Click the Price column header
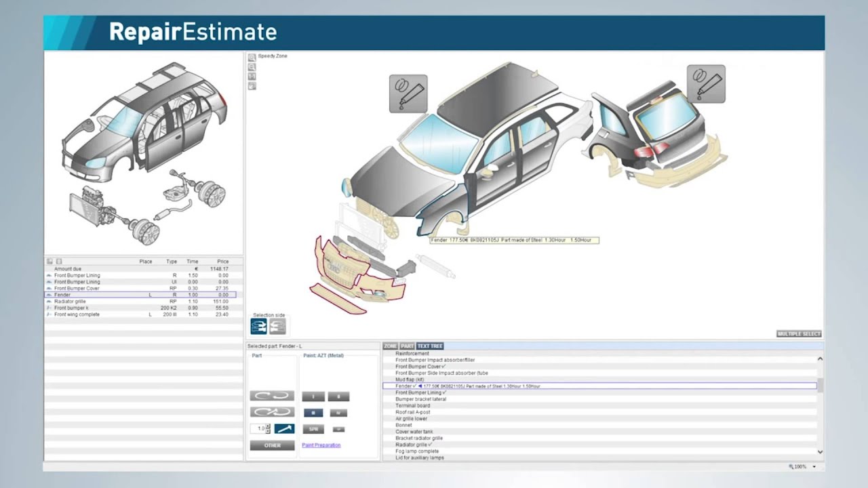The image size is (868, 488). (x=222, y=261)
